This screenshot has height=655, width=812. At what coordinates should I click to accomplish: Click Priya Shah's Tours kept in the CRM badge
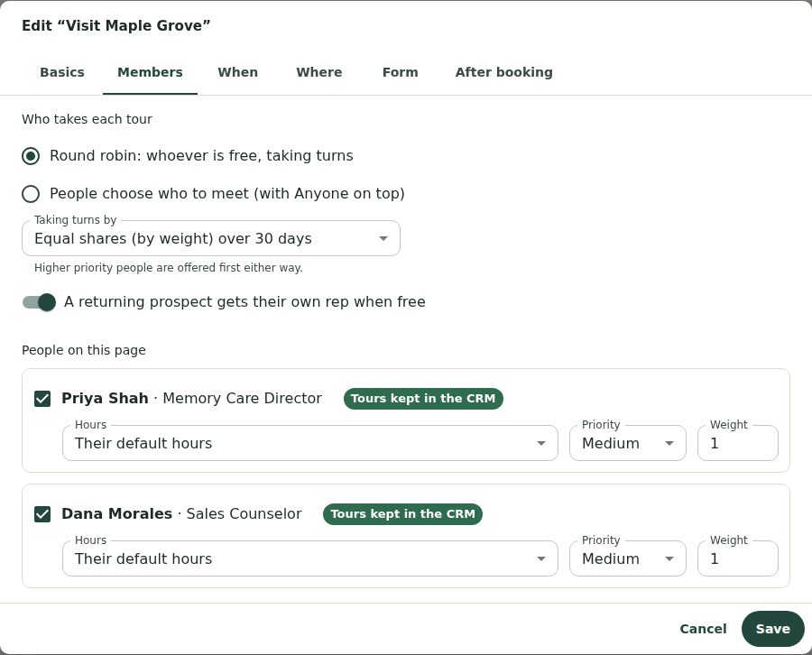423,399
